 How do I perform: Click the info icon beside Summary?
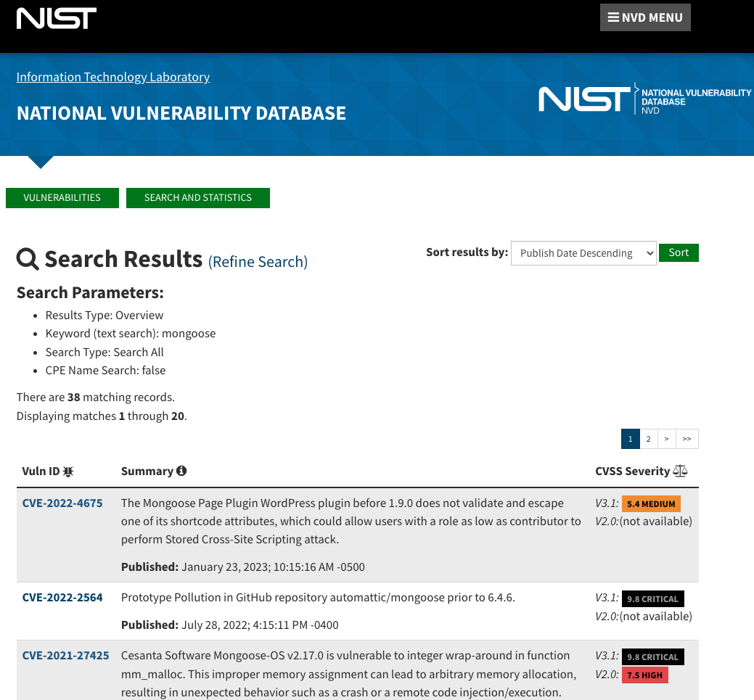181,471
